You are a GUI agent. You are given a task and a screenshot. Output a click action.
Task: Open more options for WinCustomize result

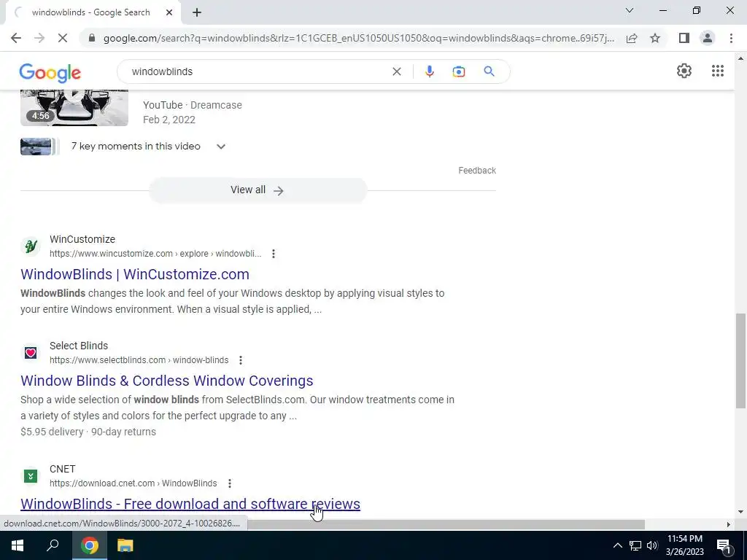pos(273,254)
